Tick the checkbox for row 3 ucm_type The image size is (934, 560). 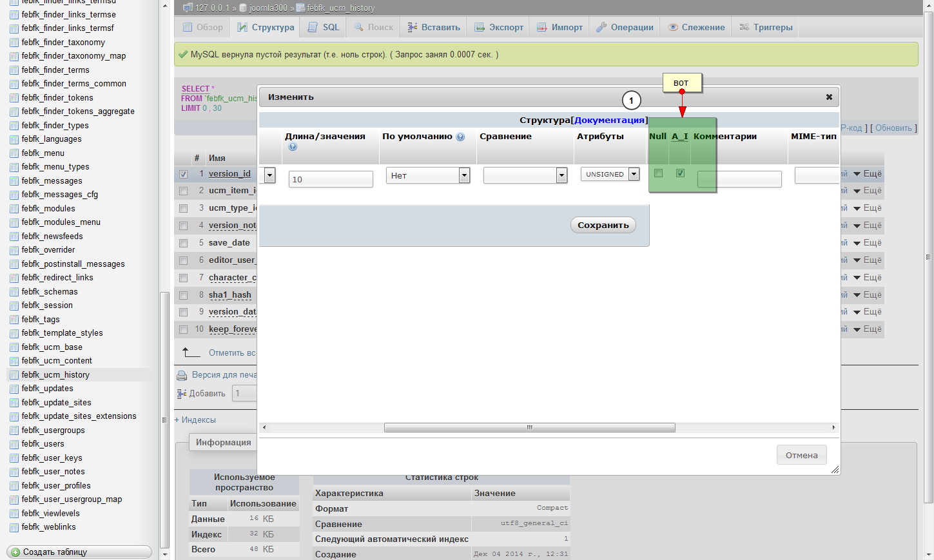(x=184, y=209)
